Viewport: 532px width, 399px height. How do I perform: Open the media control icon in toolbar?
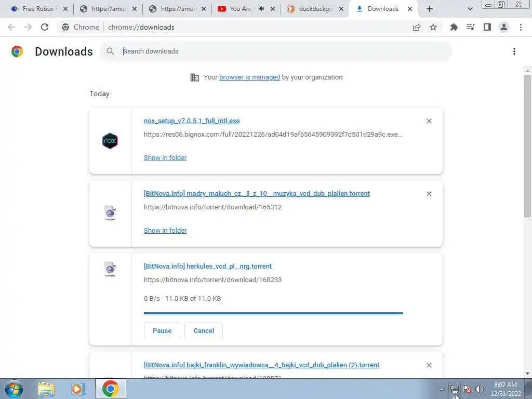click(470, 27)
